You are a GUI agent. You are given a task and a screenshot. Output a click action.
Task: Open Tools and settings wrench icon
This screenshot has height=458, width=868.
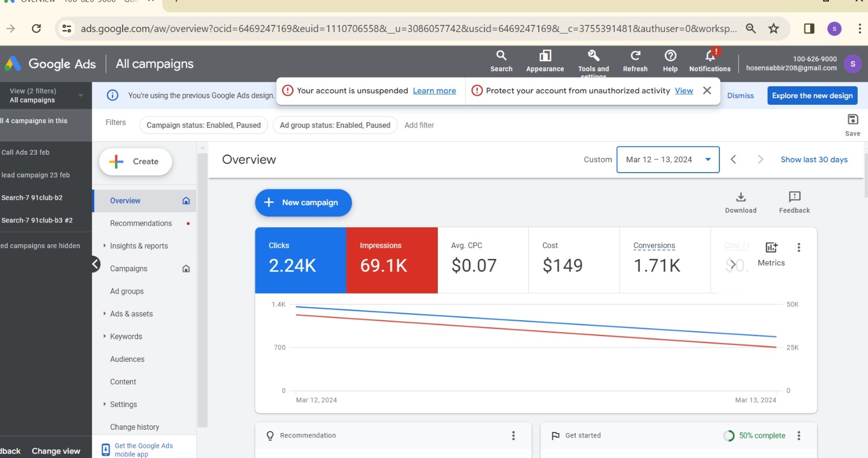593,56
